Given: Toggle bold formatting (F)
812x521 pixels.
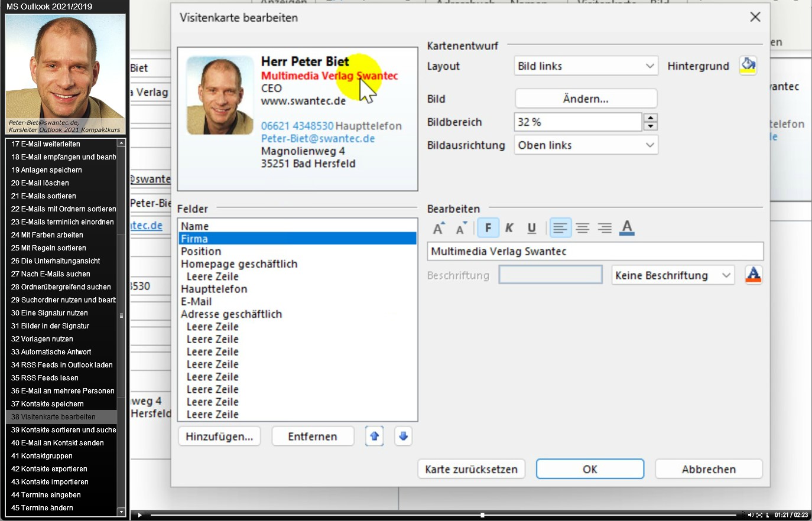Looking at the screenshot, I should pos(488,228).
